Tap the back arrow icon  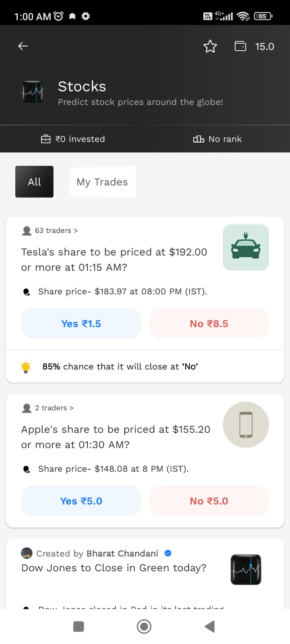[23, 46]
